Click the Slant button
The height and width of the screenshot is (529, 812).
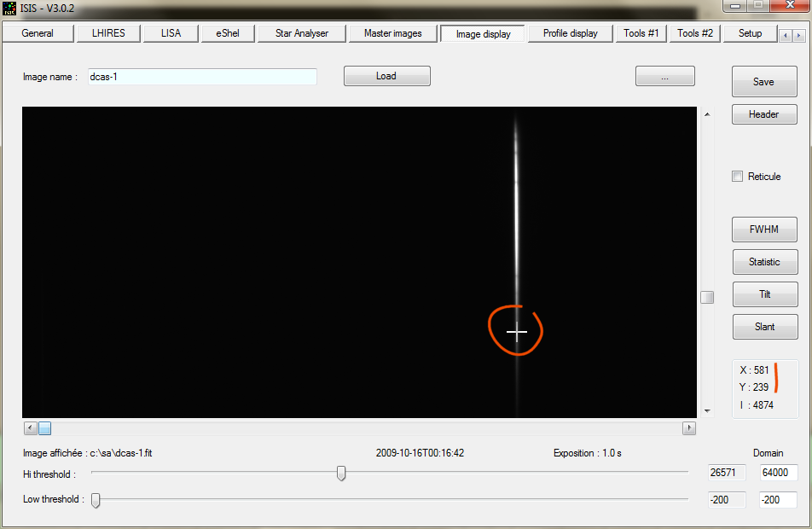click(x=764, y=327)
